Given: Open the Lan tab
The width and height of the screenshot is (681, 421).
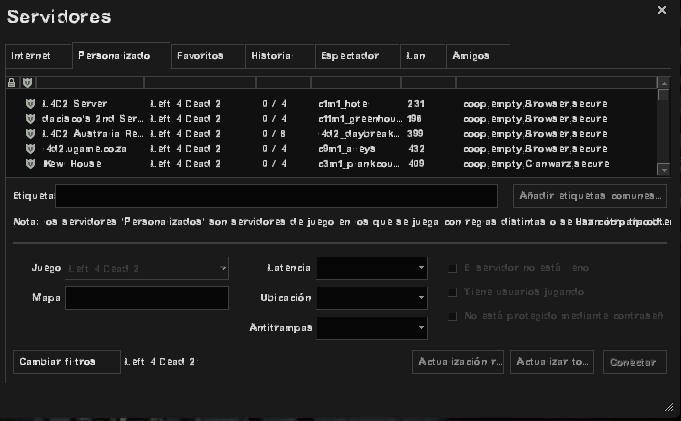Looking at the screenshot, I should coord(423,56).
